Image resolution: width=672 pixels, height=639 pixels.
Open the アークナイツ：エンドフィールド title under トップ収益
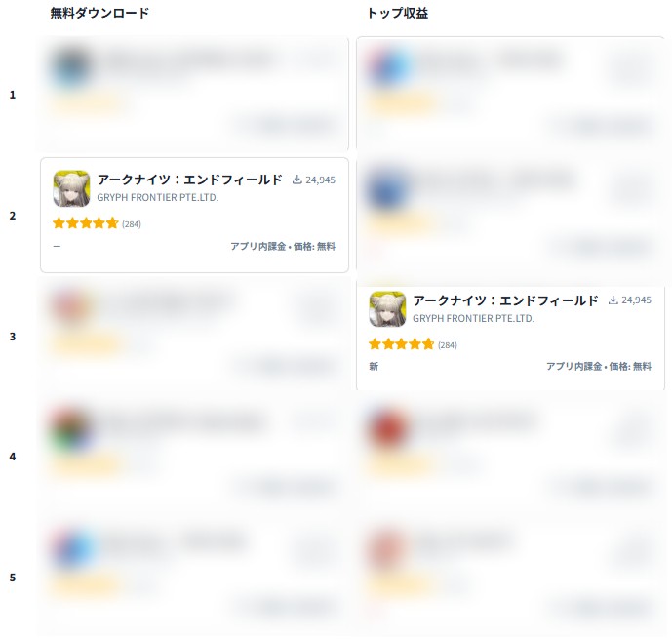(506, 300)
